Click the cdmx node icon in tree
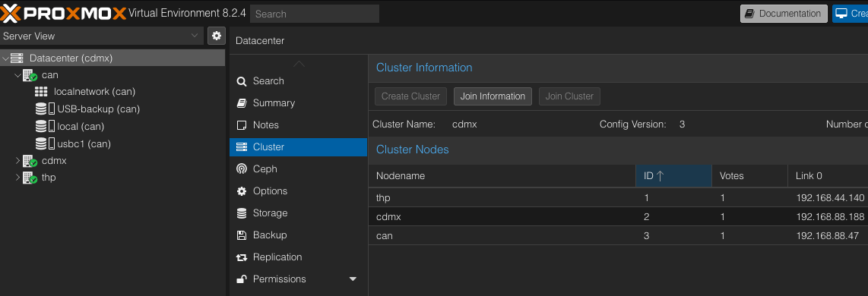Viewport: 868px width, 296px height. 30,161
